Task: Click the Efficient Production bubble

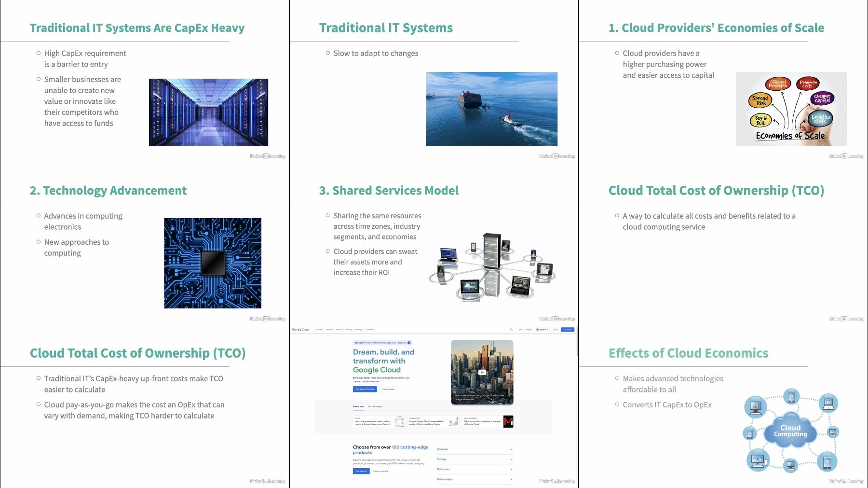Action: pos(778,84)
